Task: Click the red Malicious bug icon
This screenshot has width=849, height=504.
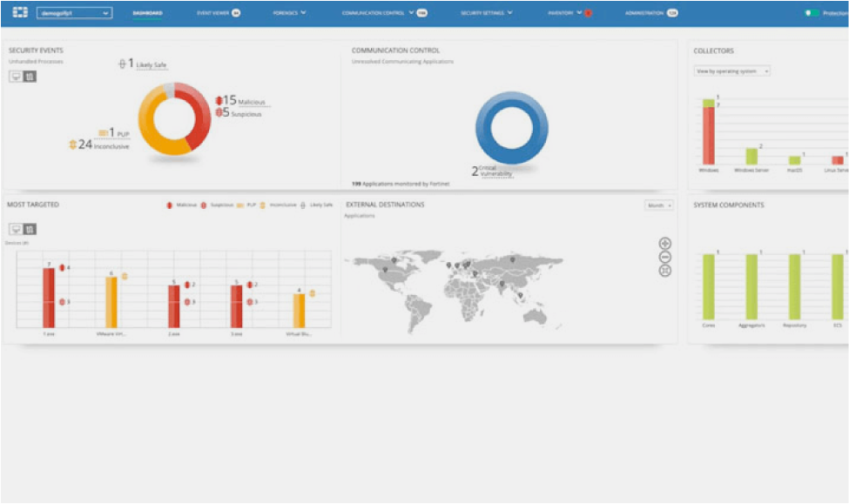Action: click(219, 100)
